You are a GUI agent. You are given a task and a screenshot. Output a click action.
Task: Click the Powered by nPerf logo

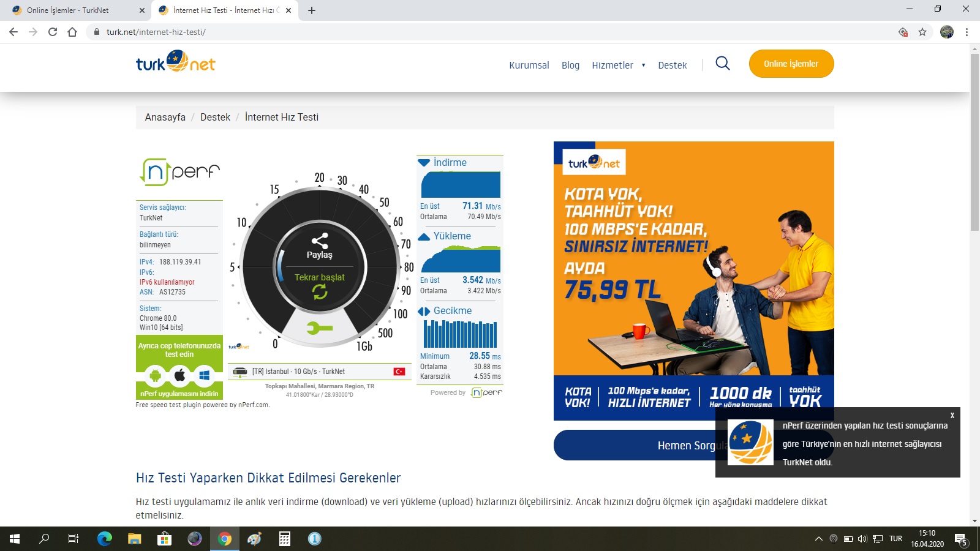click(x=486, y=392)
